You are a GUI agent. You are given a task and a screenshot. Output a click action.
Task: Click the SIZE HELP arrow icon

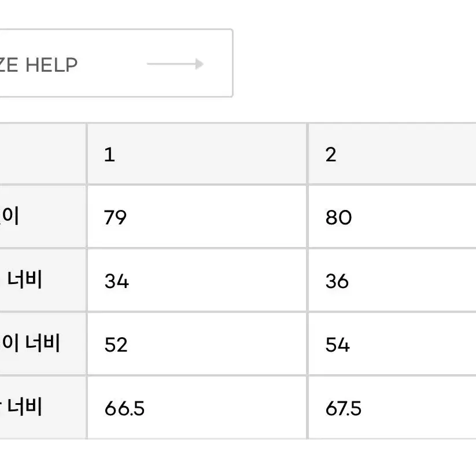pos(175,64)
